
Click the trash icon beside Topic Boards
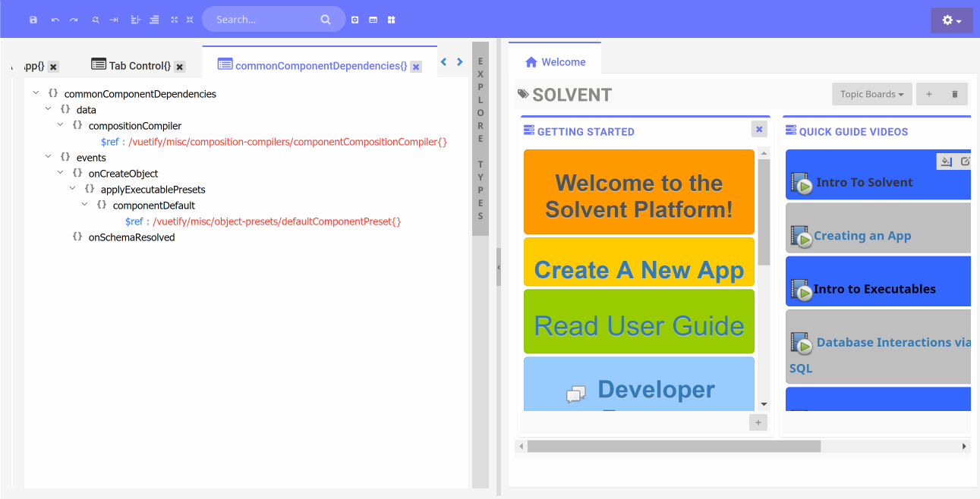[x=954, y=94]
